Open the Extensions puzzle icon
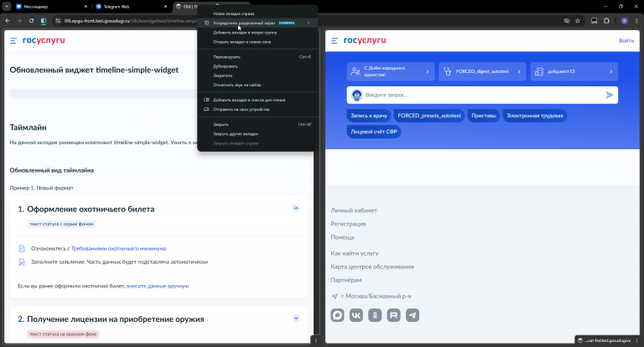The height and width of the screenshot is (347, 644). point(606,20)
